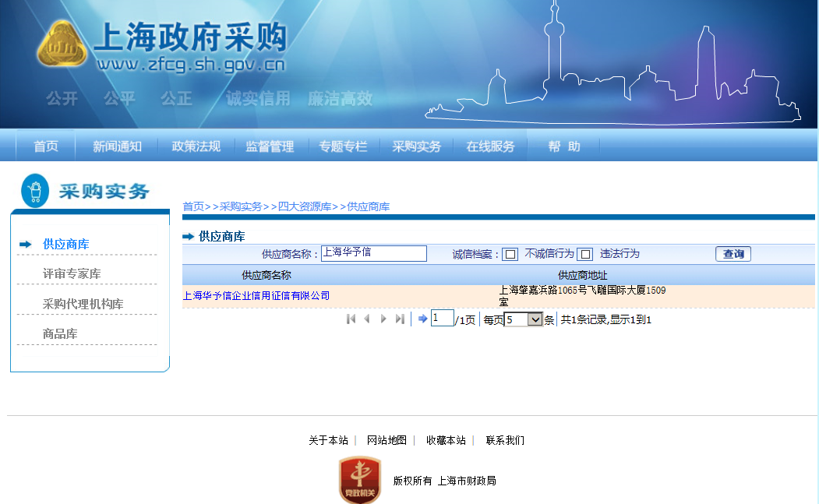Click the shopping cart 采购实务 icon
This screenshot has width=819, height=504.
point(34,190)
